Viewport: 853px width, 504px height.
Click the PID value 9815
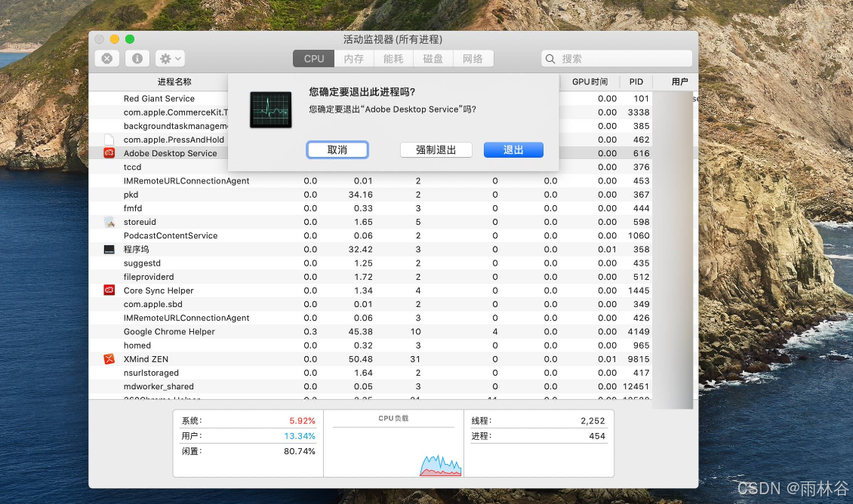[x=638, y=359]
